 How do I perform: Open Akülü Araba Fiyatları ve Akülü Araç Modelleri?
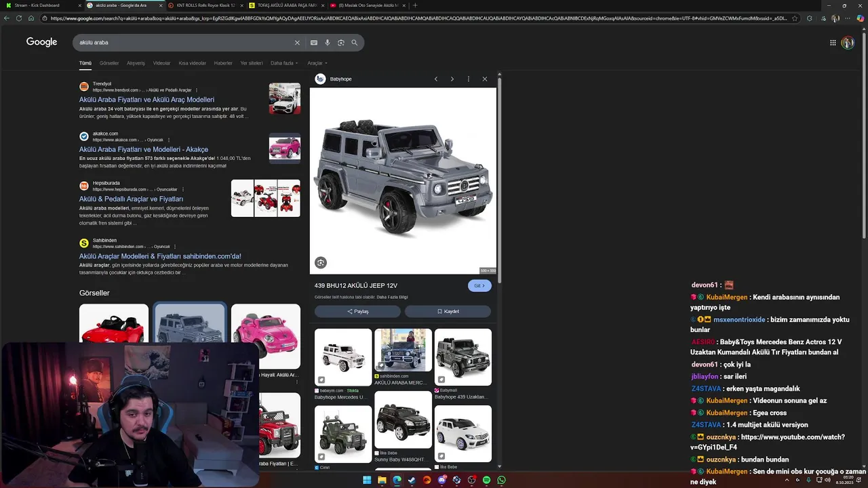[146, 100]
